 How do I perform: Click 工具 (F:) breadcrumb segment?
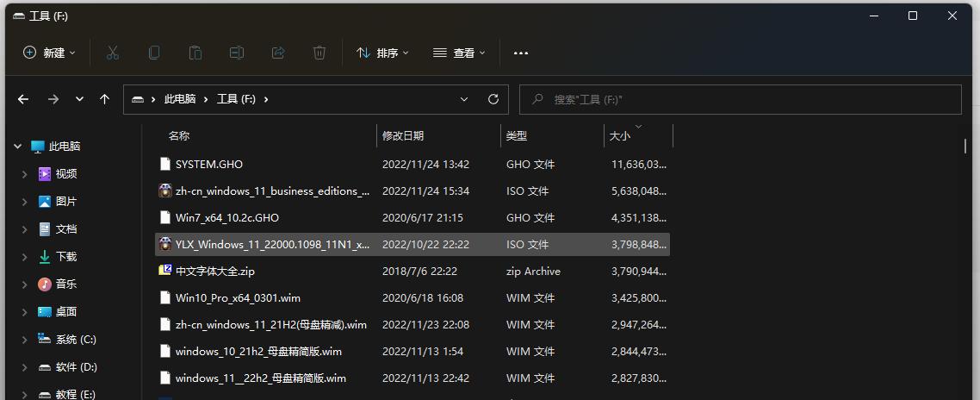pyautogui.click(x=236, y=99)
